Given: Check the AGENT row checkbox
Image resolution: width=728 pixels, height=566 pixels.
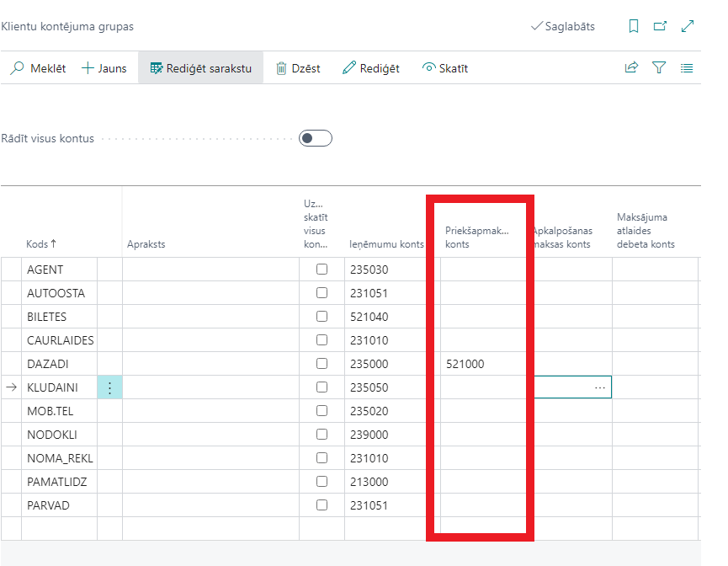Looking at the screenshot, I should (x=321, y=270).
